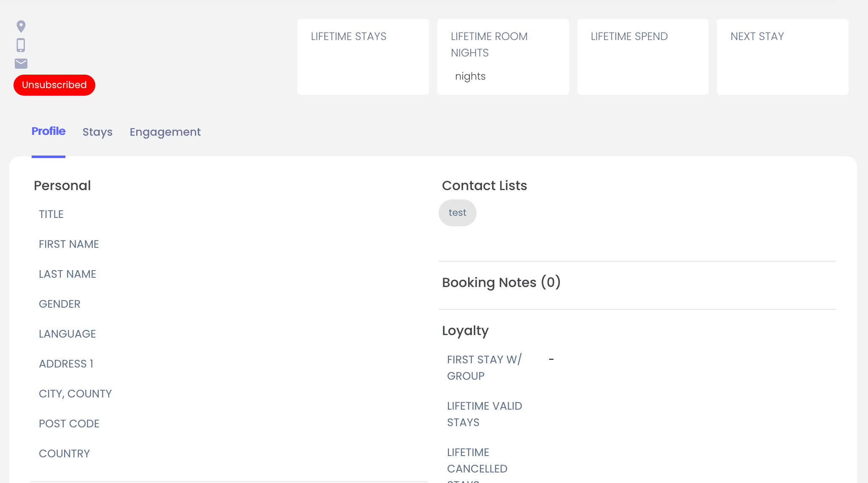Click the COUNTRY field label
868x483 pixels.
pos(64,453)
